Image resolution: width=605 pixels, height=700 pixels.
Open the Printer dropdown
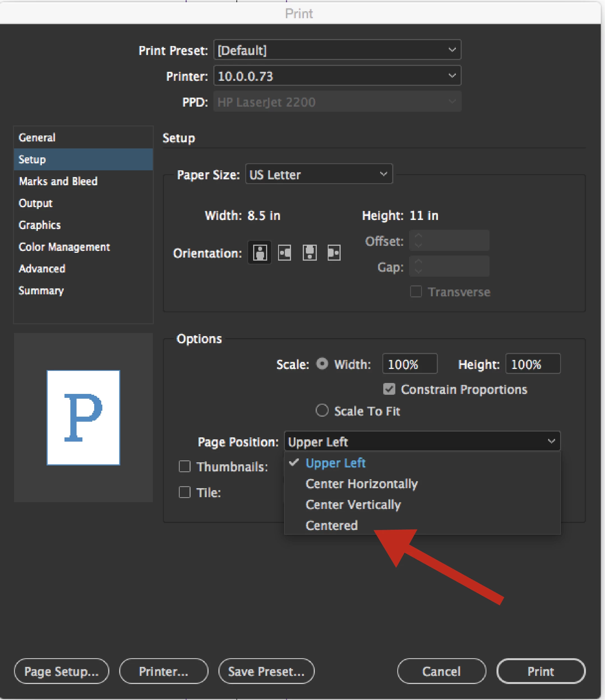(337, 76)
